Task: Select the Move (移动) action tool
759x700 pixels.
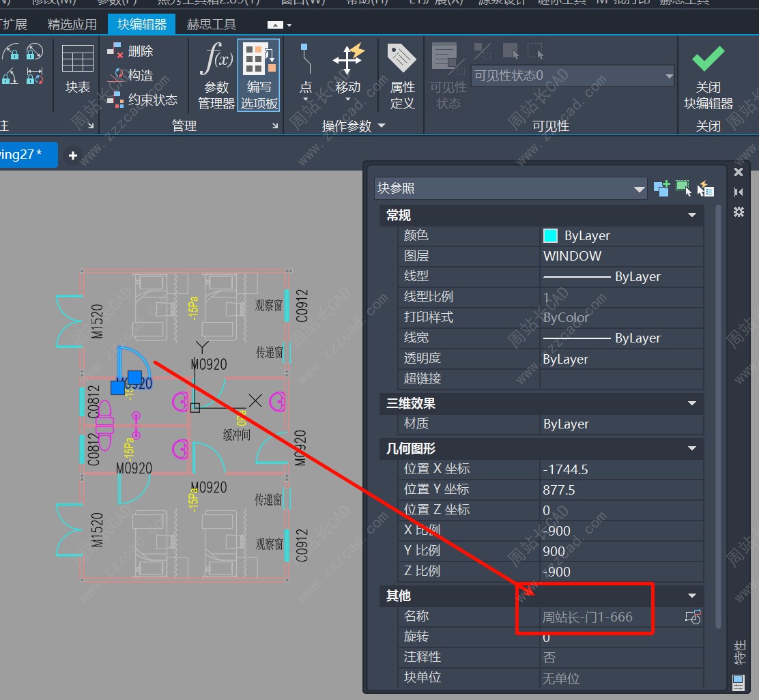Action: coord(347,68)
